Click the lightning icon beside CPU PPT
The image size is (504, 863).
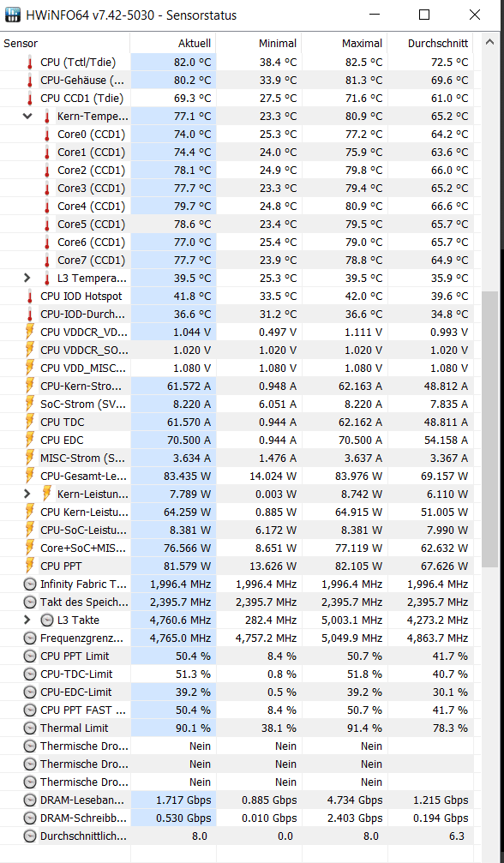pyautogui.click(x=30, y=566)
